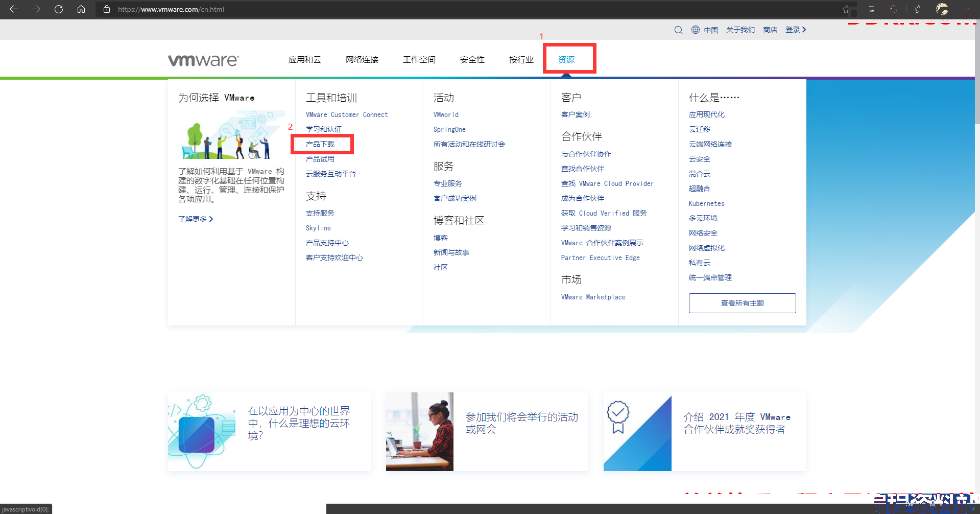This screenshot has width=980, height=514.
Task: Open the 查找合作伙伴 link
Action: [583, 169]
